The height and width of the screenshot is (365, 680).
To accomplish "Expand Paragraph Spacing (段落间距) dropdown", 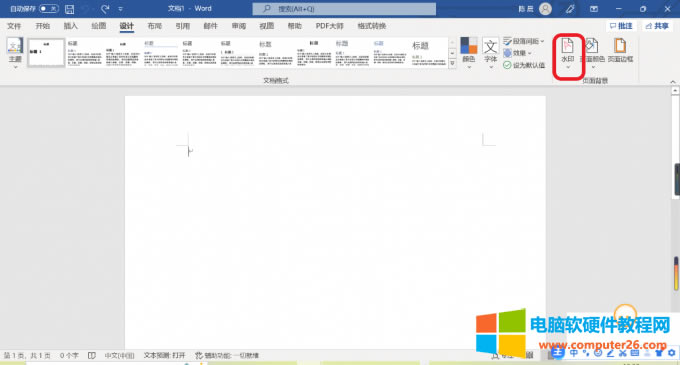I will point(523,41).
